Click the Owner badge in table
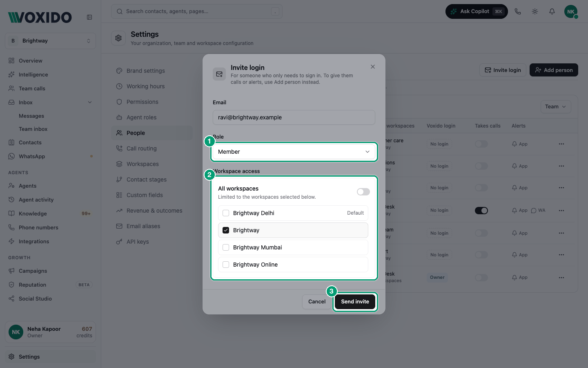This screenshot has width=588, height=368. 437,277
